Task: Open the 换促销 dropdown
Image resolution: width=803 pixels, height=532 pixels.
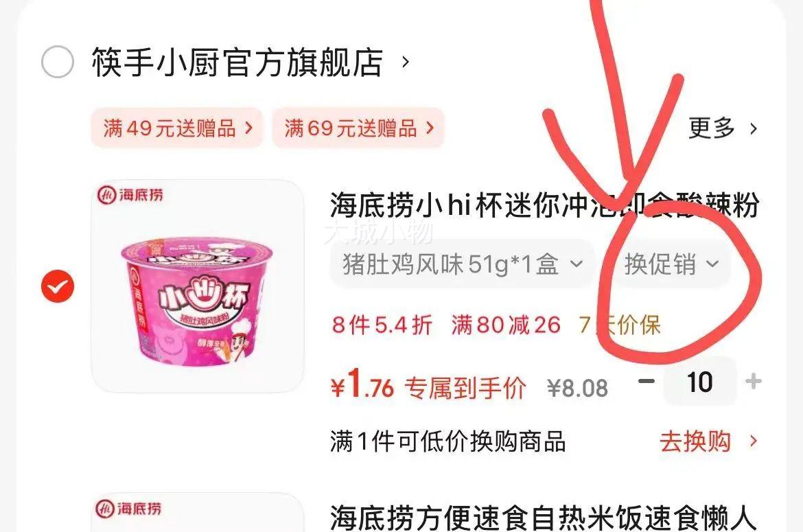Action: [671, 264]
